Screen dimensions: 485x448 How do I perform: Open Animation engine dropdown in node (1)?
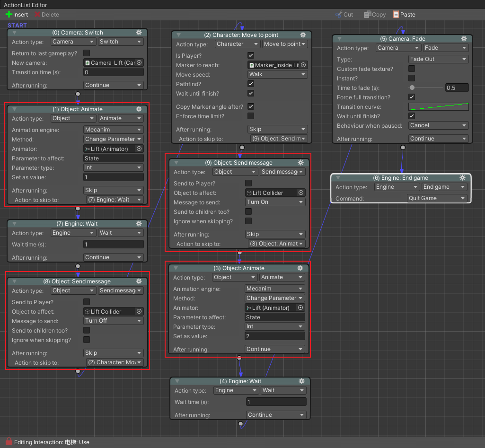click(113, 130)
